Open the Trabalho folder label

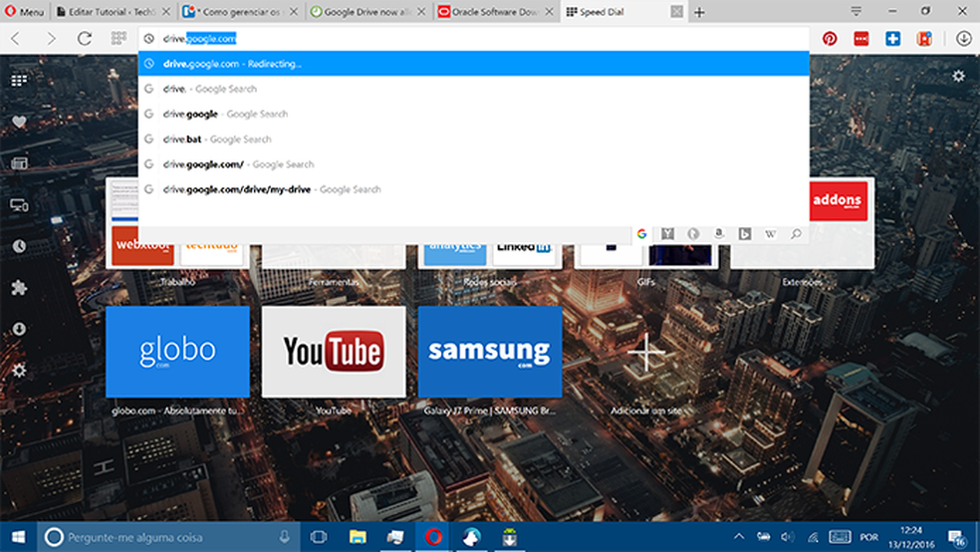coord(177,283)
